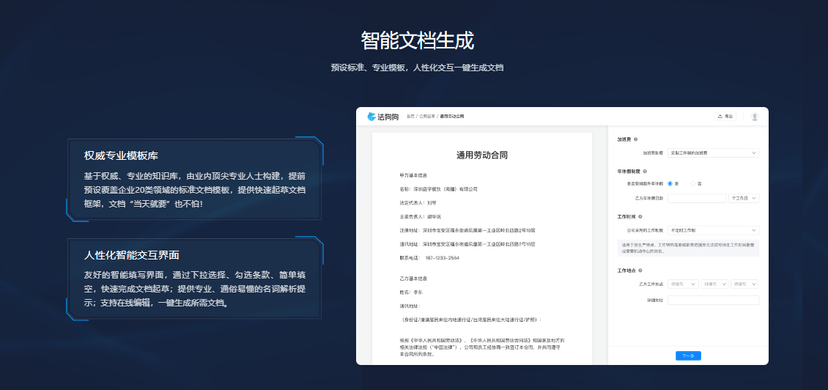The image size is (828, 390).
Task: Click the 甲方基本信息 heading in document
Action: coord(413,175)
